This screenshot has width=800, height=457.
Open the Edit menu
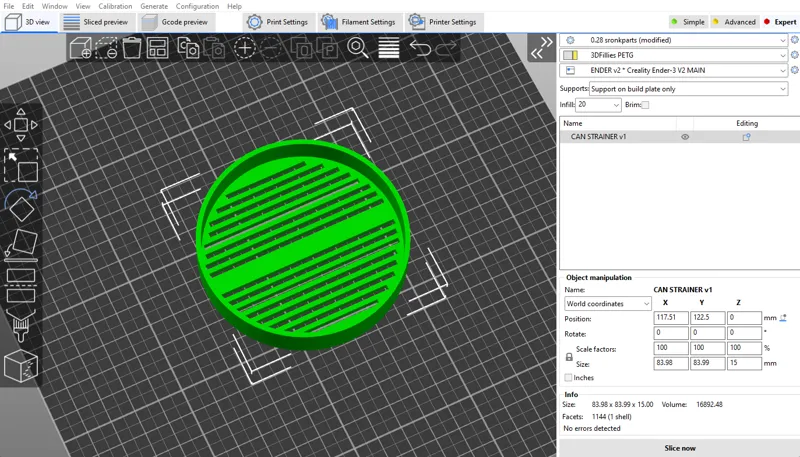coord(28,6)
